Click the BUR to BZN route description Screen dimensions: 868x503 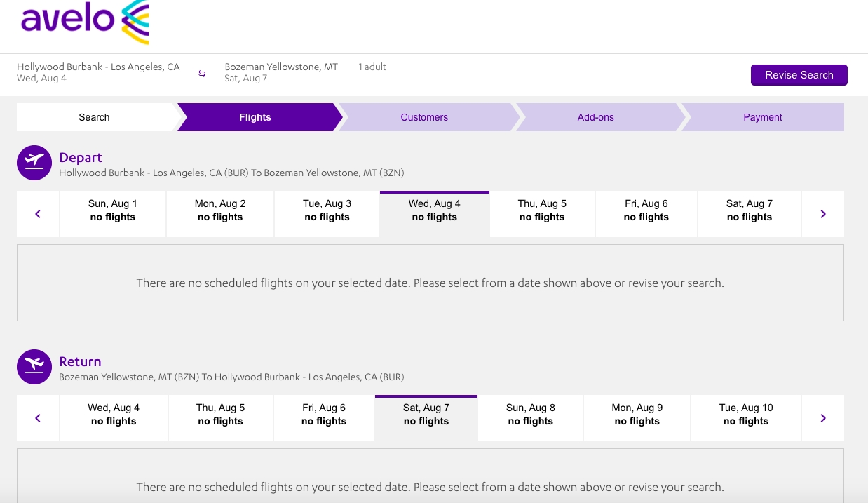click(231, 173)
